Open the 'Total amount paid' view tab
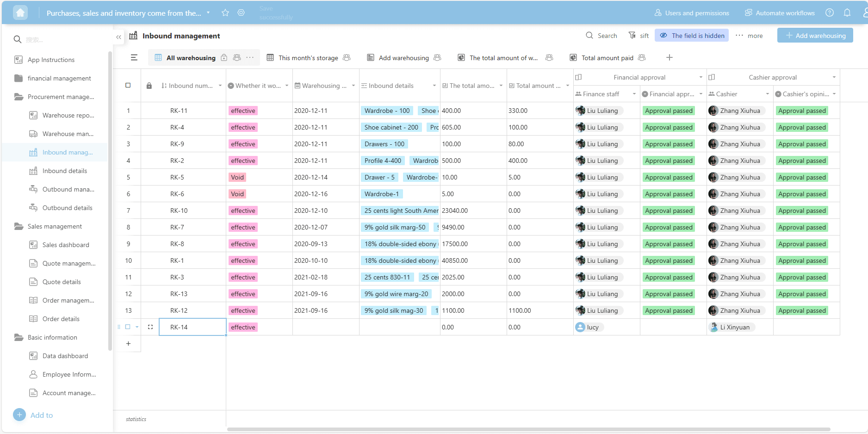This screenshot has width=868, height=434. pyautogui.click(x=607, y=58)
